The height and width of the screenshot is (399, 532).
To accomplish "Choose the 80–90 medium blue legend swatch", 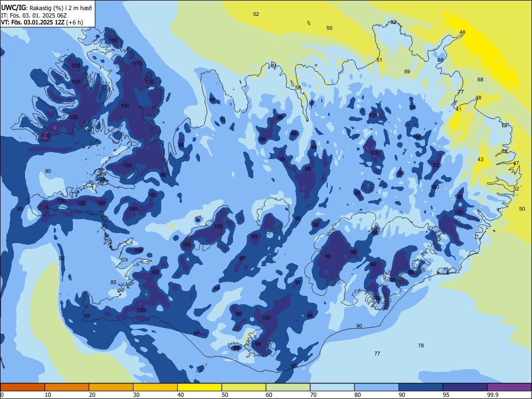I will point(377,387).
